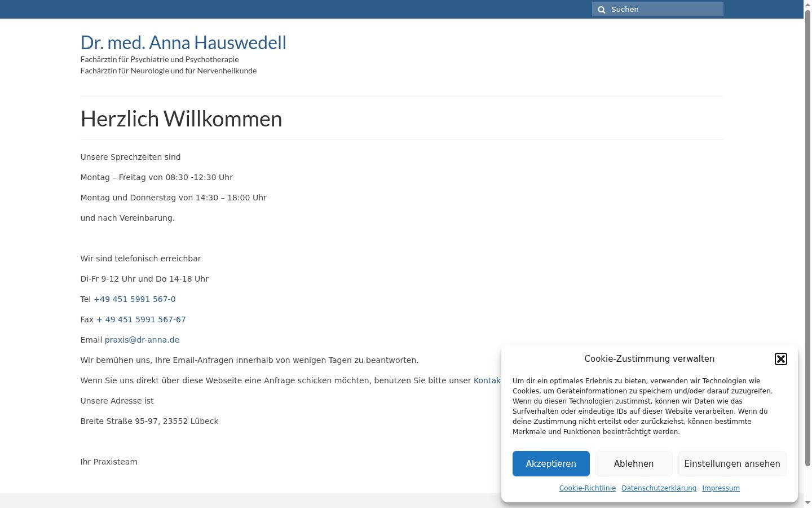Accept cookies with the Akzeptieren button
This screenshot has width=812, height=508.
(551, 463)
